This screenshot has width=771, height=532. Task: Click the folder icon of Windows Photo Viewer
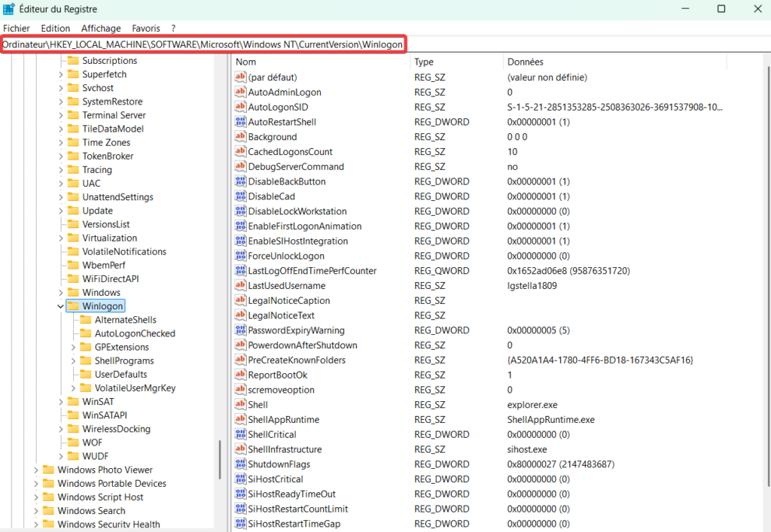(x=49, y=470)
